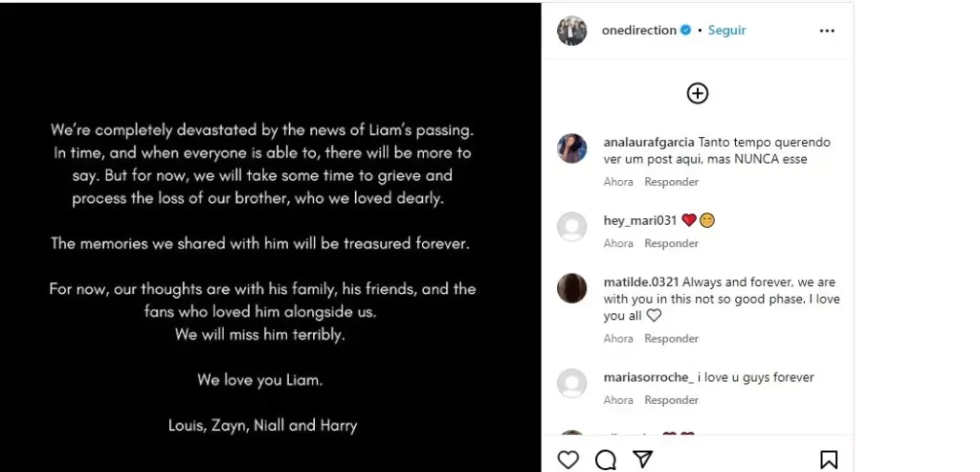This screenshot has height=472, width=980.
Task: Open the hey_mari031 username link
Action: pyautogui.click(x=640, y=220)
